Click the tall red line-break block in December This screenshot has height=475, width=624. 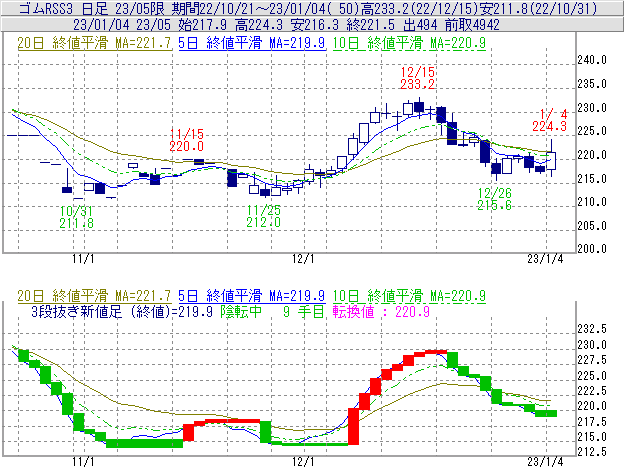point(353,426)
